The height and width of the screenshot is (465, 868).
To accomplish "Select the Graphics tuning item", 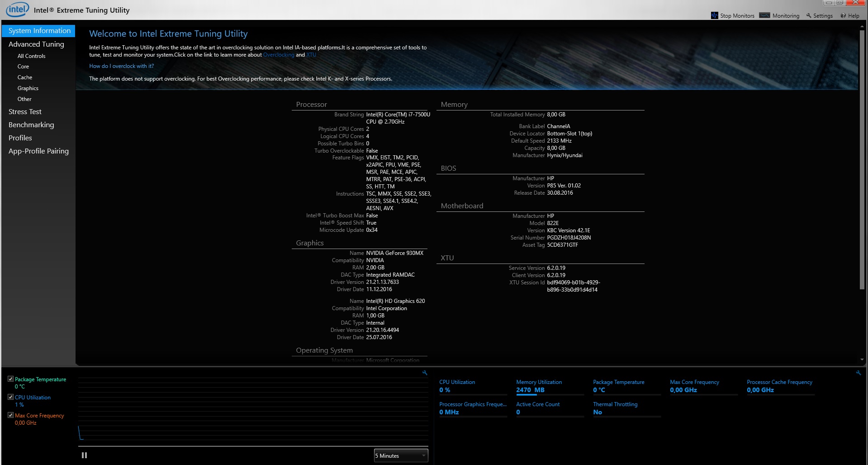I will 28,88.
